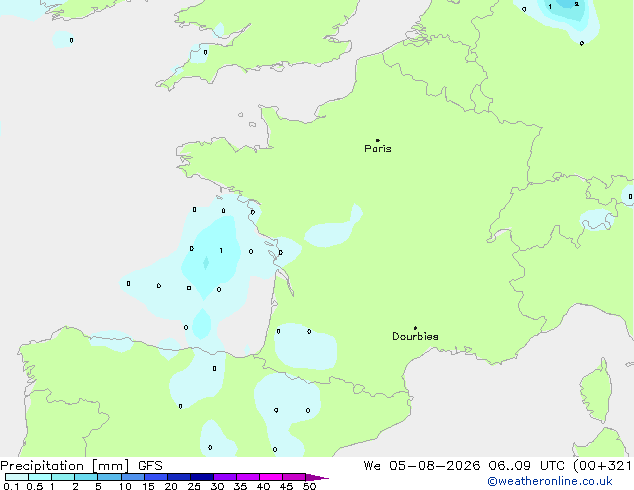Open the weatheronline.co.uk copyright link

coord(550,482)
